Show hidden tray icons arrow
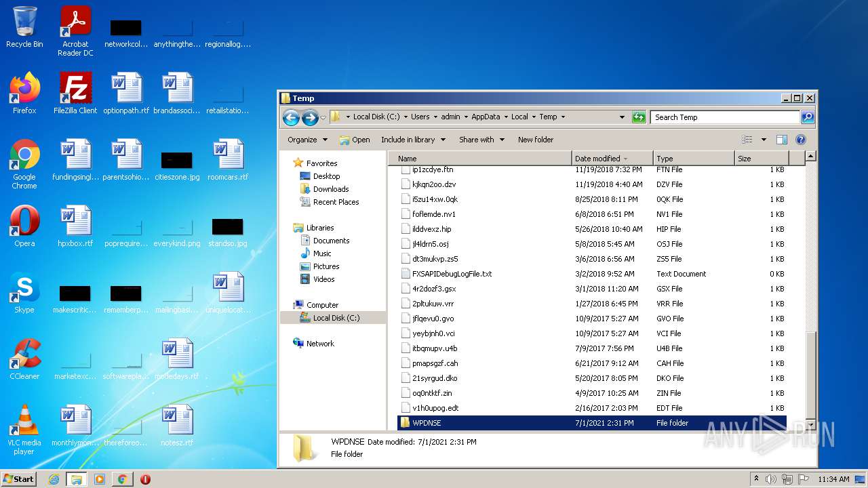 [756, 479]
